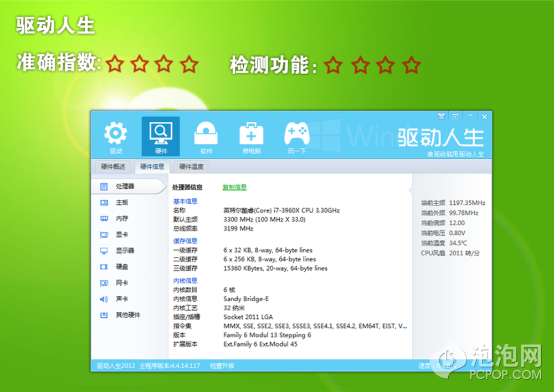554x392 pixels.
Task: Select the 处理器 processor icon in sidebar
Action: pos(104,186)
